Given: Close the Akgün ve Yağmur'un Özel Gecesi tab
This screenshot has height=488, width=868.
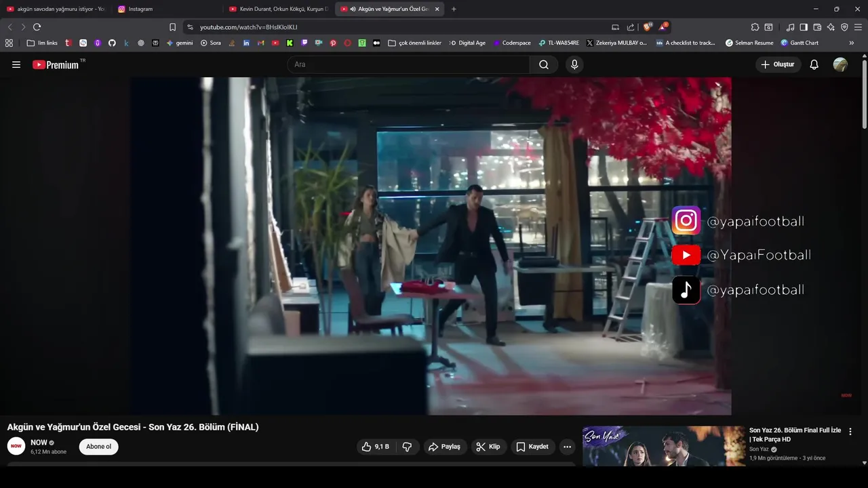Looking at the screenshot, I should click(437, 9).
